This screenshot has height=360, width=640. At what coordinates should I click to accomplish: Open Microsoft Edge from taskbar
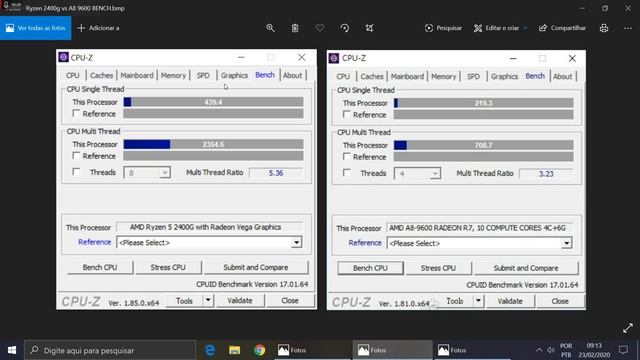(210, 350)
